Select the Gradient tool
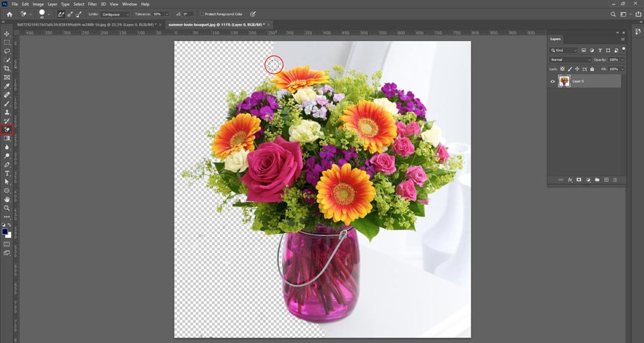This screenshot has height=343, width=644. point(7,138)
